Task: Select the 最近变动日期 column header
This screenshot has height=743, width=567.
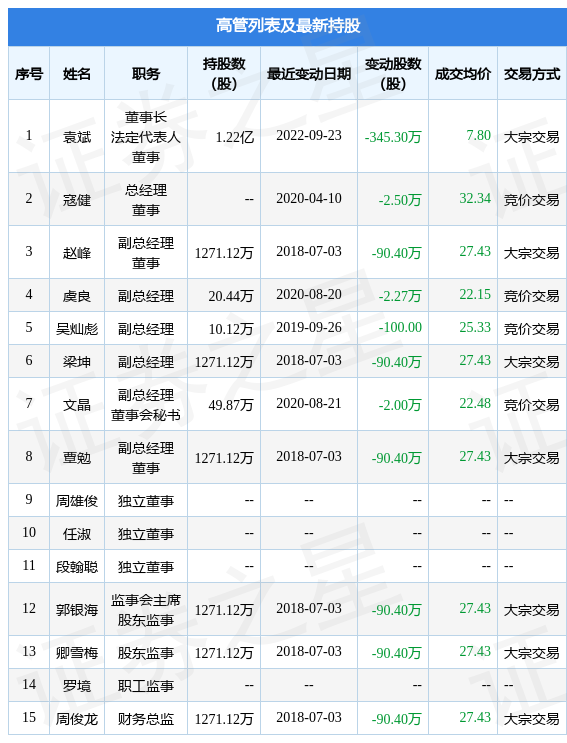Action: click(309, 74)
